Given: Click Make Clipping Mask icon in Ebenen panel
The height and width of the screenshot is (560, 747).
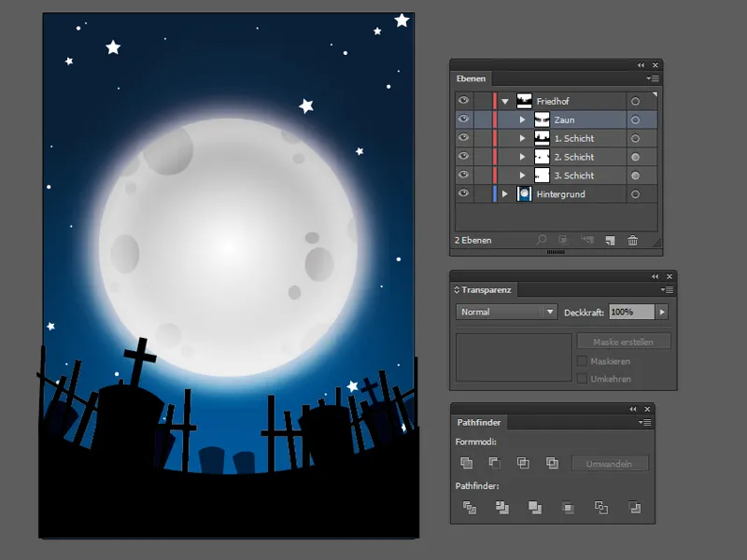Looking at the screenshot, I should (x=563, y=240).
